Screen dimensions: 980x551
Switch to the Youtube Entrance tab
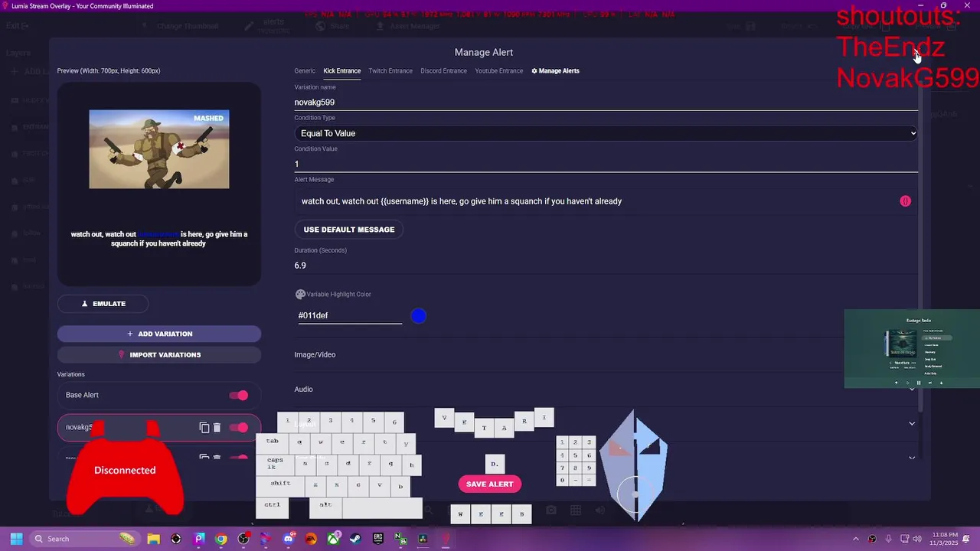click(x=498, y=70)
